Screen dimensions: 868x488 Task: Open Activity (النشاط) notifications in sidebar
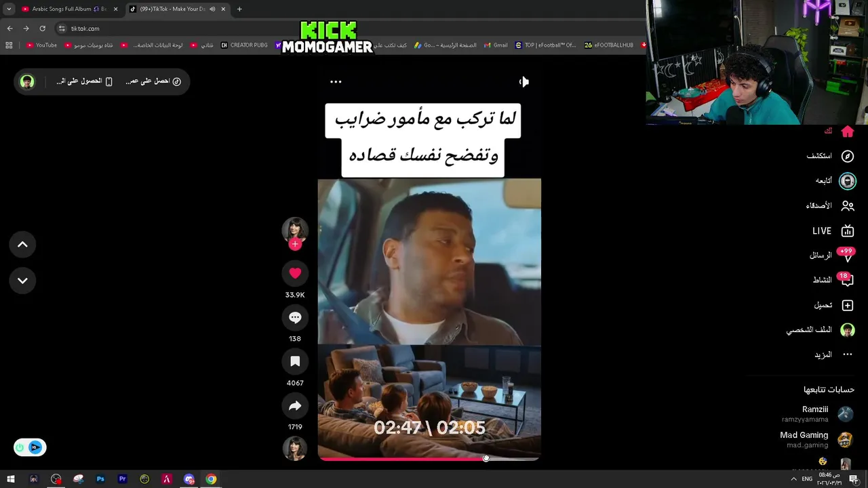tap(833, 280)
